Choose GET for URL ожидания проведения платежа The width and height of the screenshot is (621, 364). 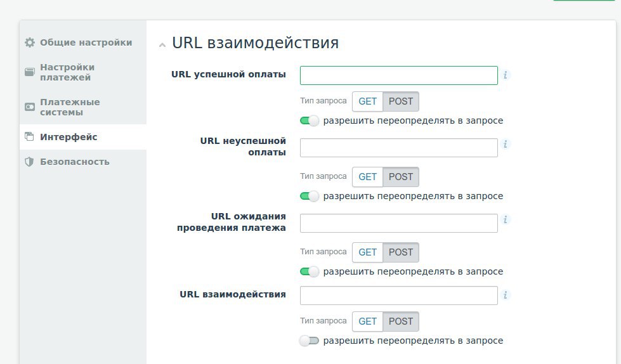367,252
